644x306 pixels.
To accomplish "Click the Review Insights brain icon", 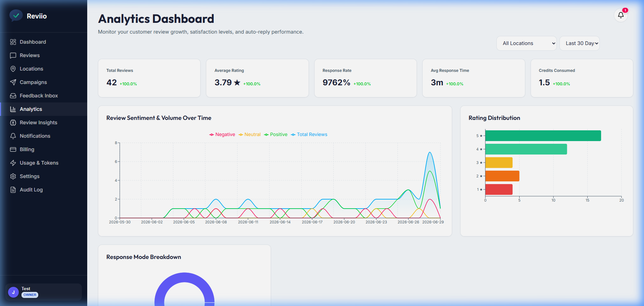I will [13, 123].
